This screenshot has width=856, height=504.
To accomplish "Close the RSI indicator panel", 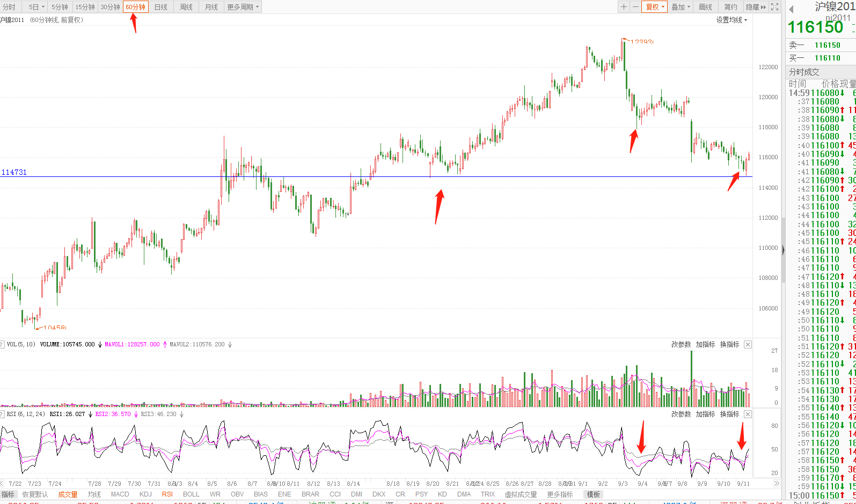I will pyautogui.click(x=748, y=414).
